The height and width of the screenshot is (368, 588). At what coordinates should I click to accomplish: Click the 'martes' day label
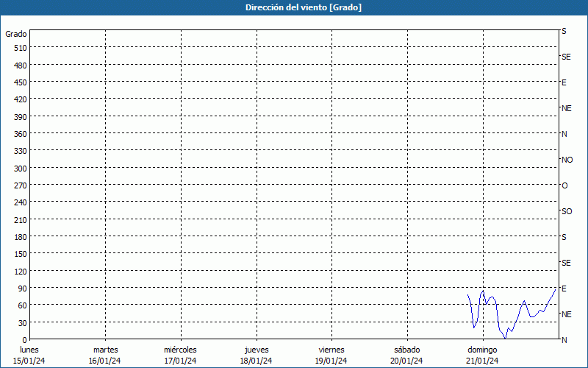[105, 350]
